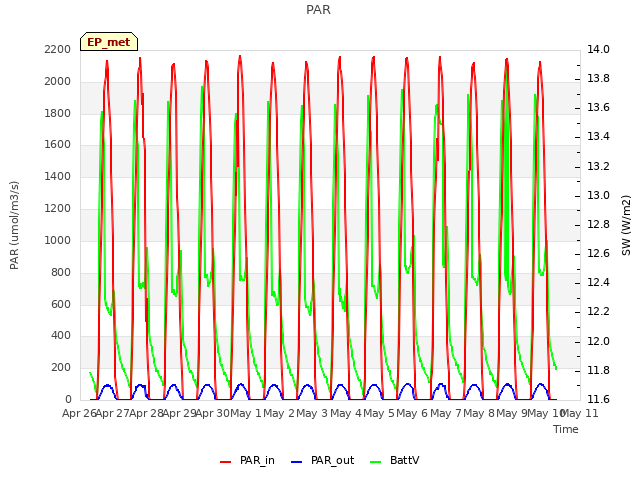
Task: Toggle the PAR_out legend entry
Action: click(322, 460)
